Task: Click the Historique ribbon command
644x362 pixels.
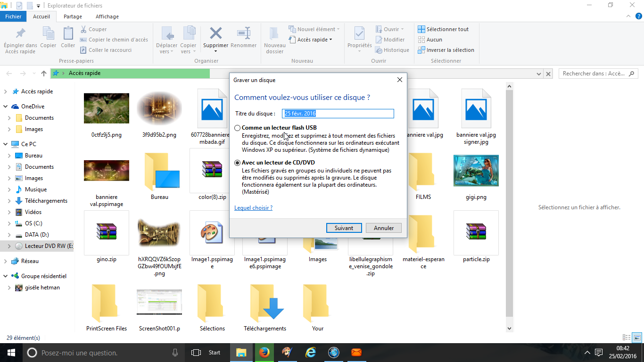Action: [x=392, y=50]
